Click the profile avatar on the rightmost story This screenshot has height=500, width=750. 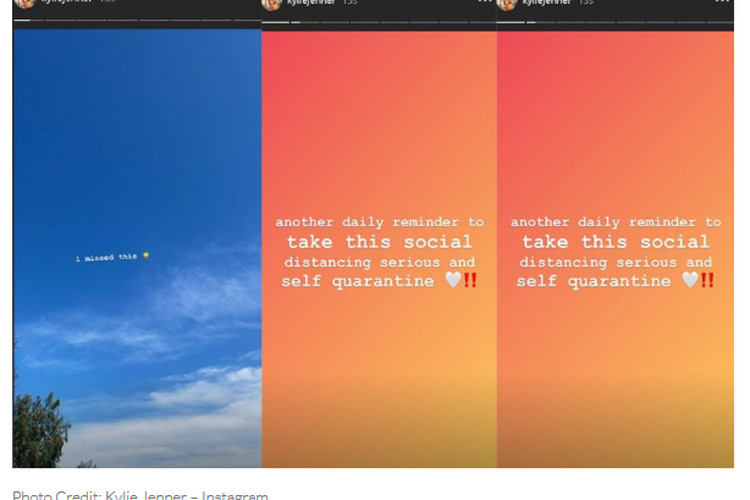point(507,4)
